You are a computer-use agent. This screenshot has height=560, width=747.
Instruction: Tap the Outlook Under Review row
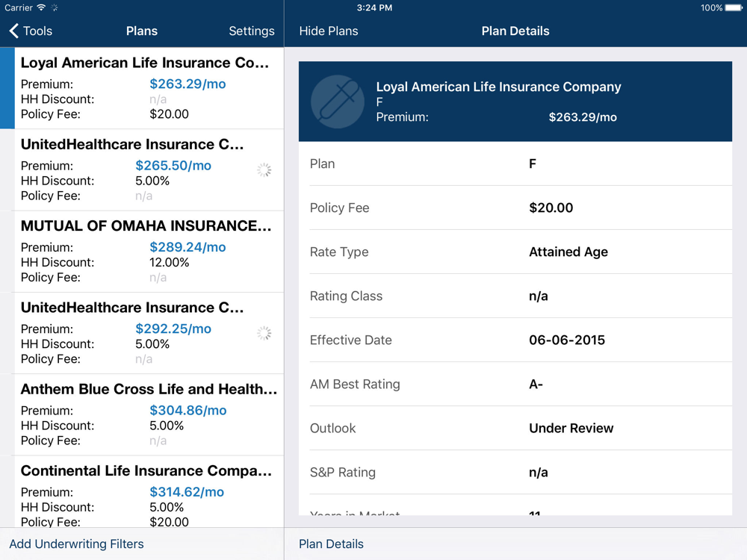[515, 429]
